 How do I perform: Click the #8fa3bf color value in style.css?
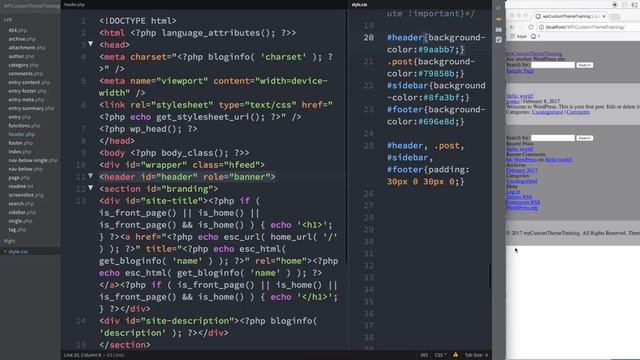(441, 98)
